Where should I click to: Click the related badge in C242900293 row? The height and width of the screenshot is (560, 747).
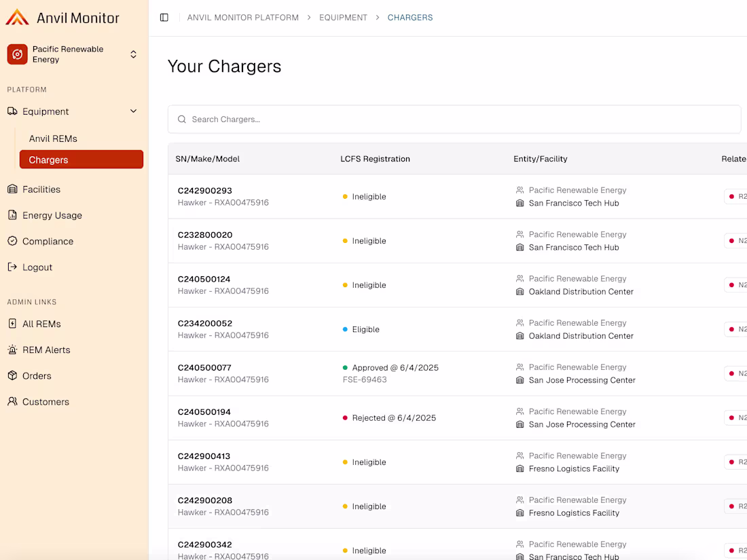click(x=737, y=197)
